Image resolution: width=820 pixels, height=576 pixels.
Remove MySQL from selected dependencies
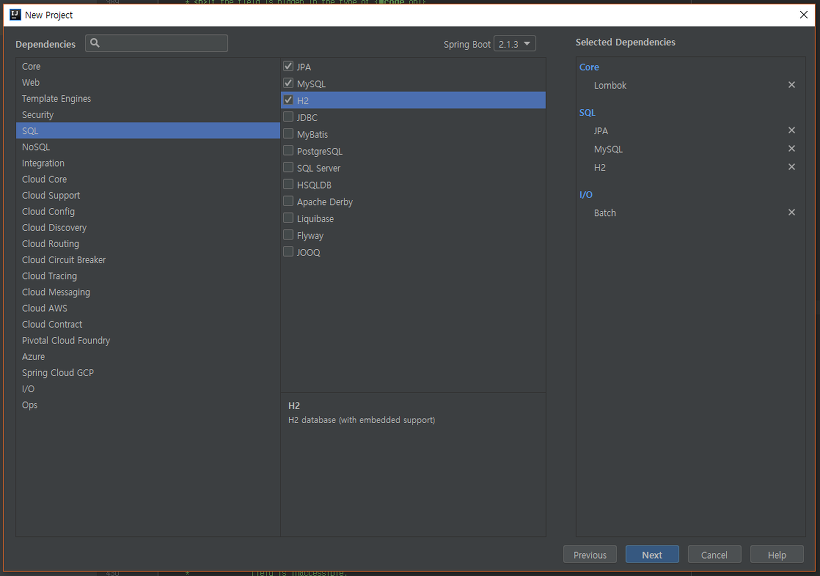791,149
